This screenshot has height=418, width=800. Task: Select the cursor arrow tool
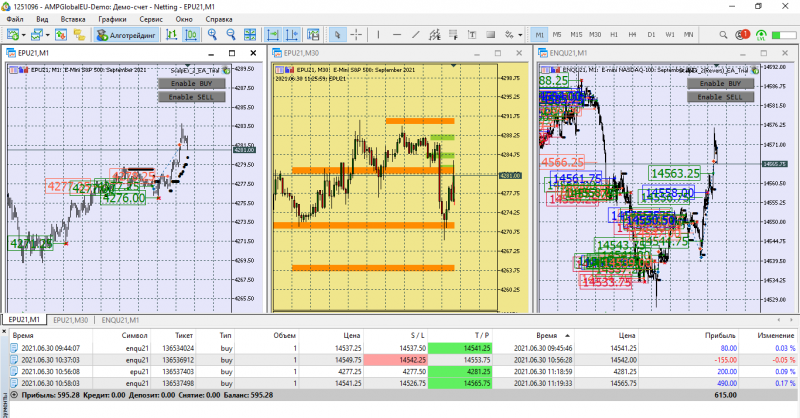(x=337, y=35)
